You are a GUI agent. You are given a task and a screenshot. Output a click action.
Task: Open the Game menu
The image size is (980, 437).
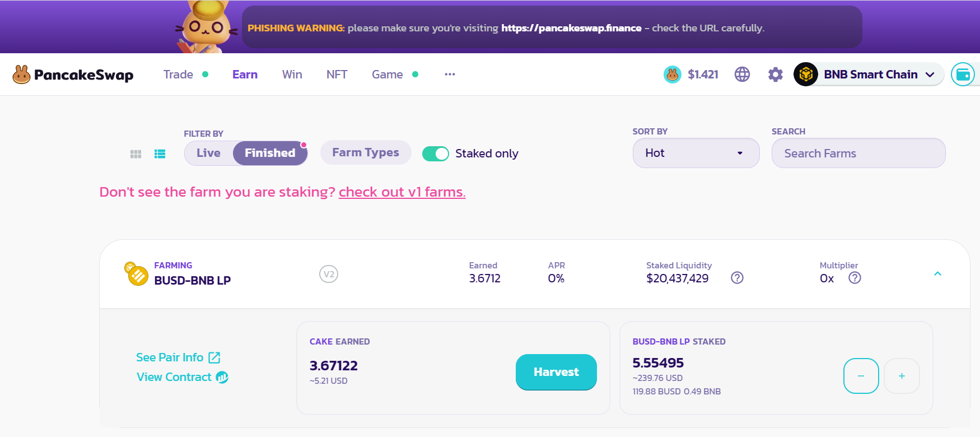pyautogui.click(x=387, y=75)
